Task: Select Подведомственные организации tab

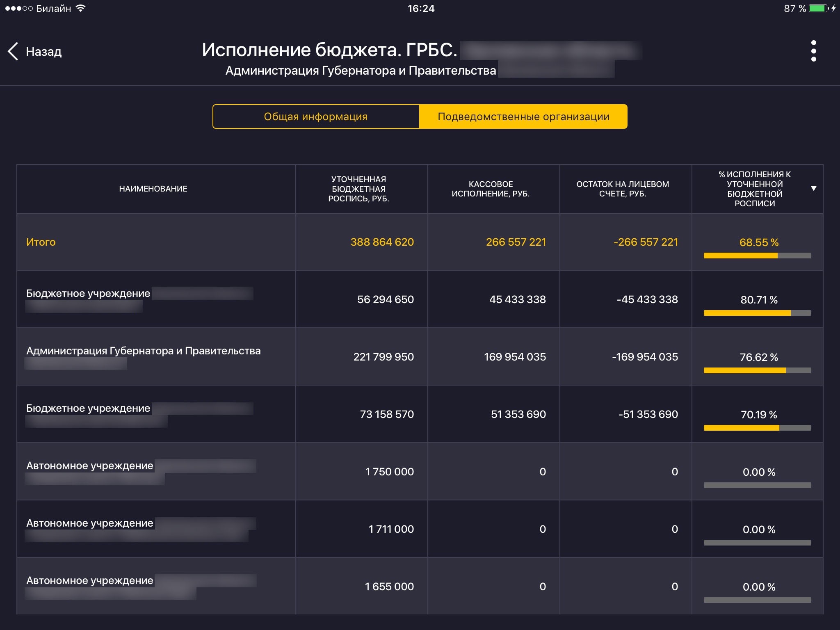Action: click(x=523, y=116)
